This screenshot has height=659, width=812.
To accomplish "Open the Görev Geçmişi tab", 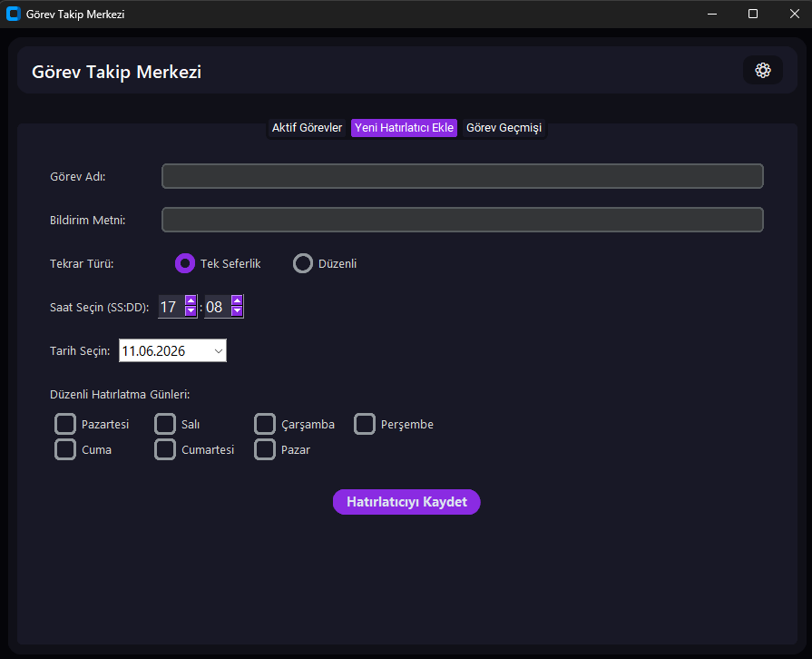I will point(504,127).
